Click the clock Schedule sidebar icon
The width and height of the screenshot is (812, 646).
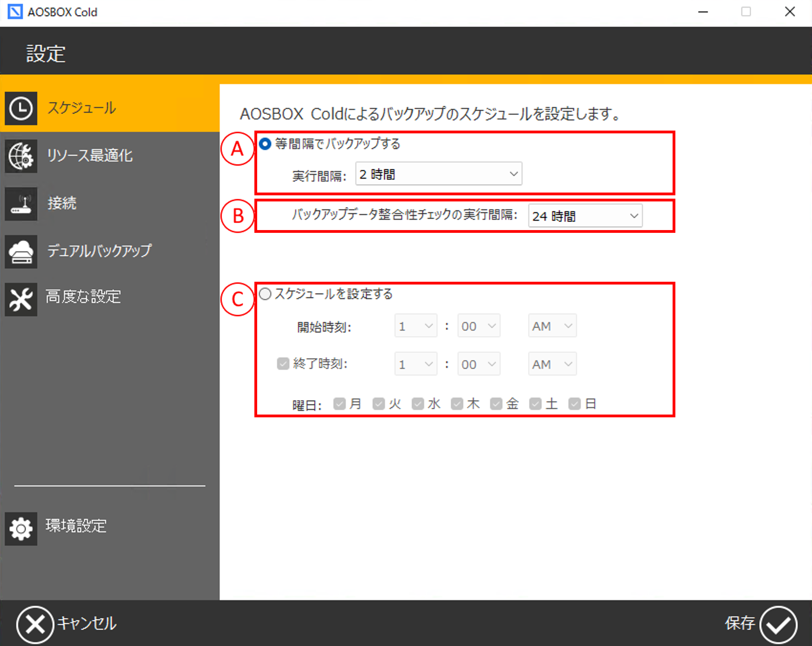pos(21,109)
